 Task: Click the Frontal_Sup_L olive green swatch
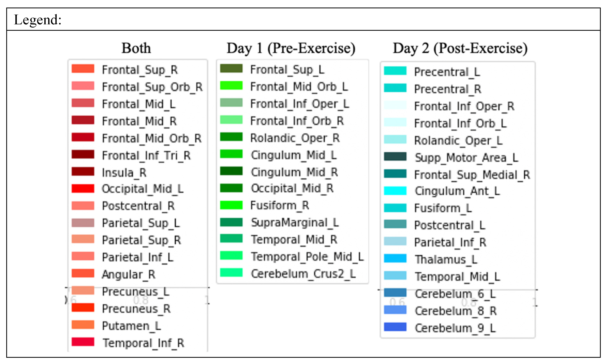click(x=231, y=69)
